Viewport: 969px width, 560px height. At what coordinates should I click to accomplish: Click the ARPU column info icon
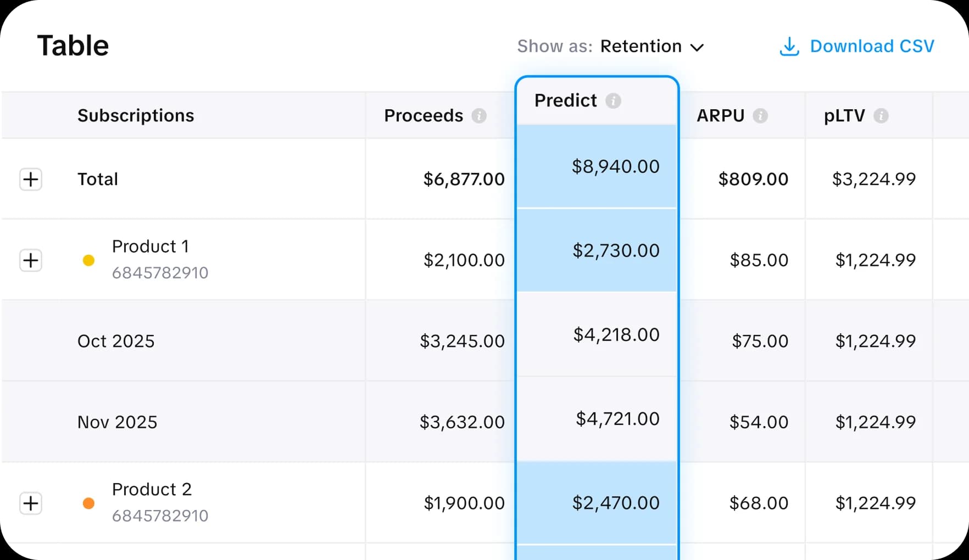(761, 116)
